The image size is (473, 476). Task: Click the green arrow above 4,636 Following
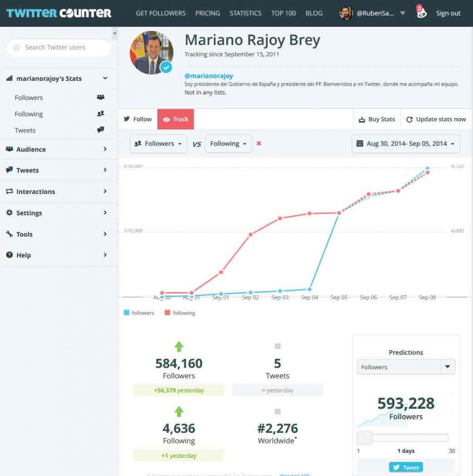[179, 411]
